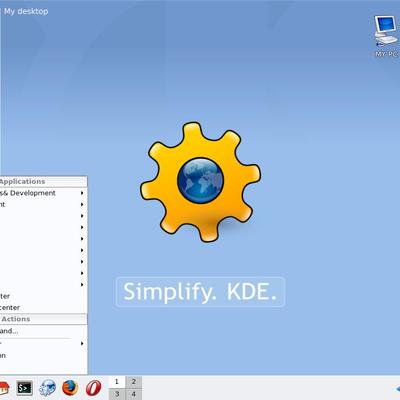Open the Konqueror globe browser icon
This screenshot has width=400, height=400.
pyautogui.click(x=47, y=388)
